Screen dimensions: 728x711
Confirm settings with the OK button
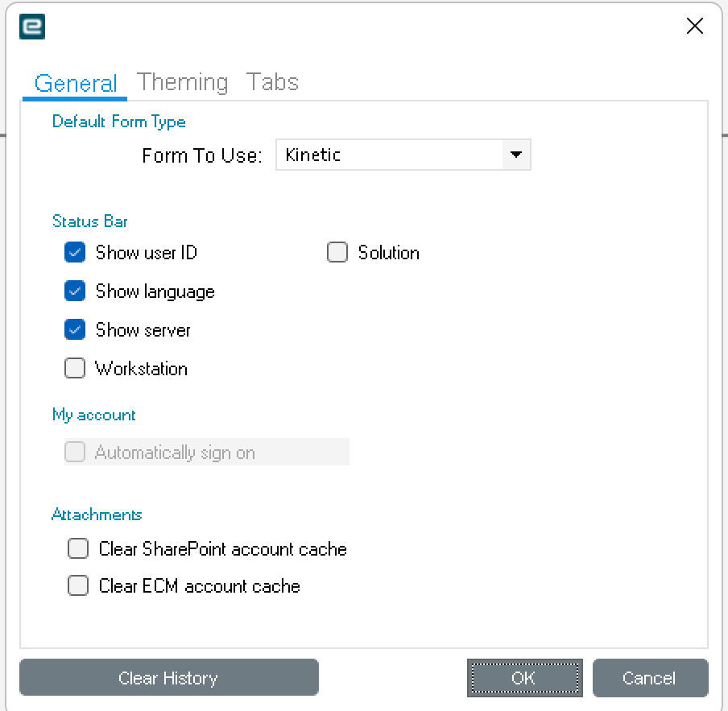pyautogui.click(x=523, y=678)
